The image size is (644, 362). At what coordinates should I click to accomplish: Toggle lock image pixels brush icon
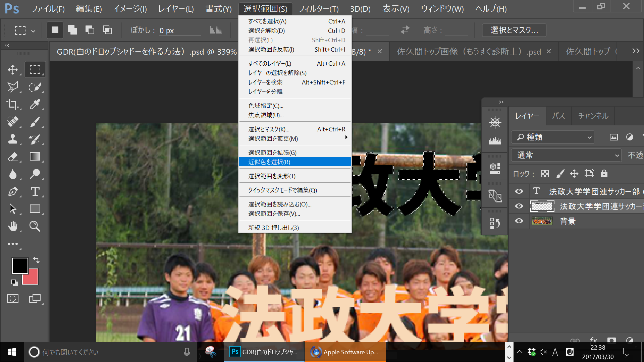click(560, 174)
